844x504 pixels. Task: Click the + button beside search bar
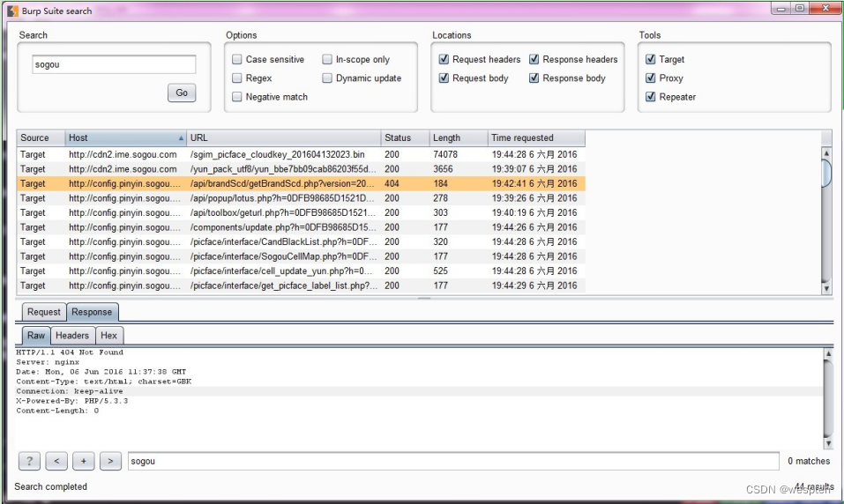tap(84, 461)
